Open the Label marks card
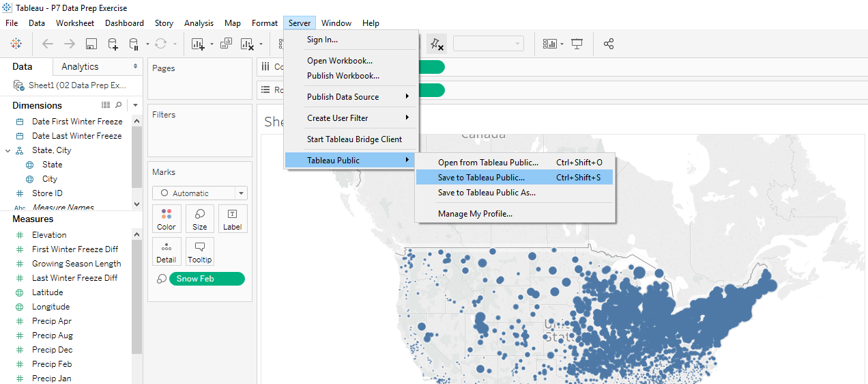The width and height of the screenshot is (868, 384). click(x=232, y=219)
